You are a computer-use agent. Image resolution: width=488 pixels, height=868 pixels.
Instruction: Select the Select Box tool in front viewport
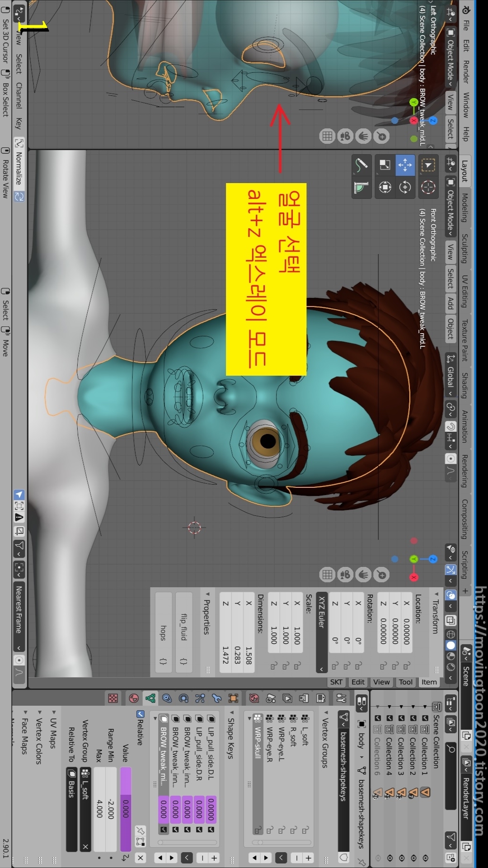[x=428, y=165]
